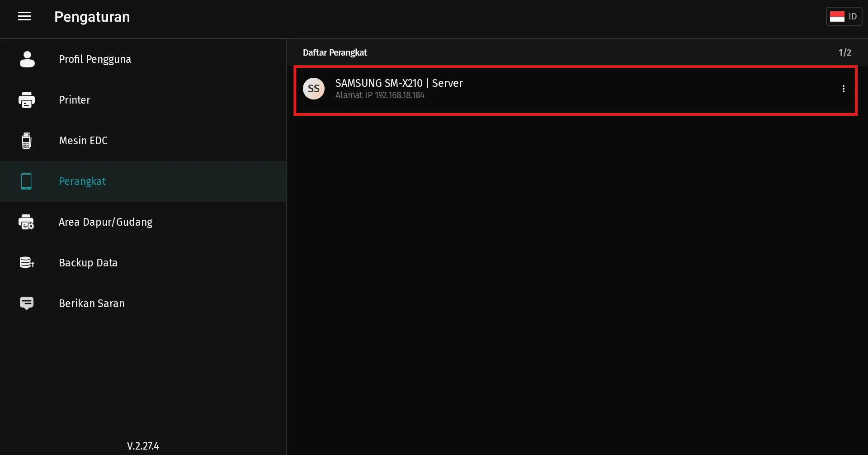Click the Area Dapur/Gudang printer icon
This screenshot has width=868, height=455.
(x=27, y=222)
